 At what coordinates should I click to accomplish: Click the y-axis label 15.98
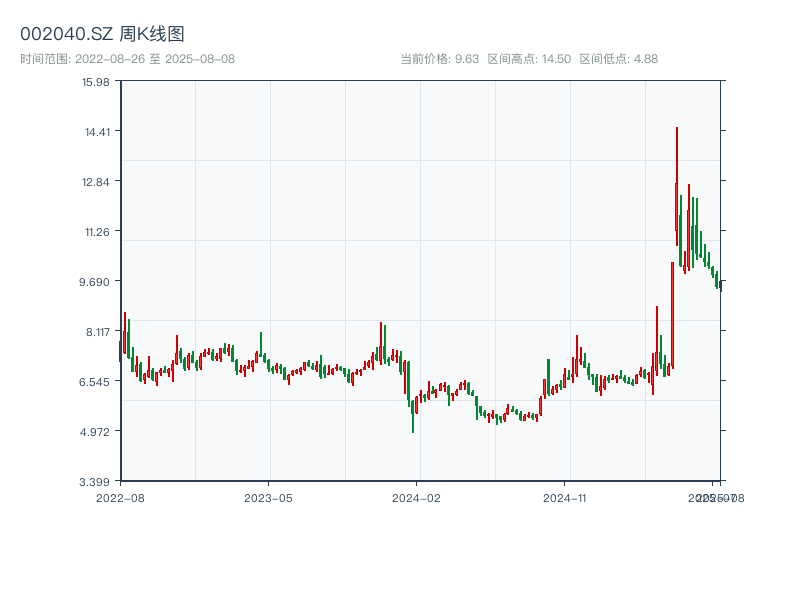pos(96,82)
